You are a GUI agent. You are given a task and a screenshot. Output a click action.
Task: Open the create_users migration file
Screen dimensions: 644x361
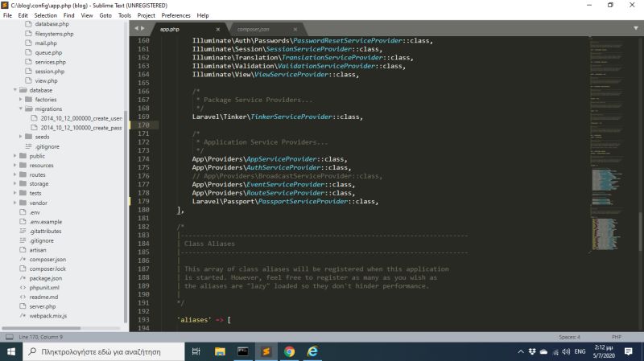(x=81, y=118)
